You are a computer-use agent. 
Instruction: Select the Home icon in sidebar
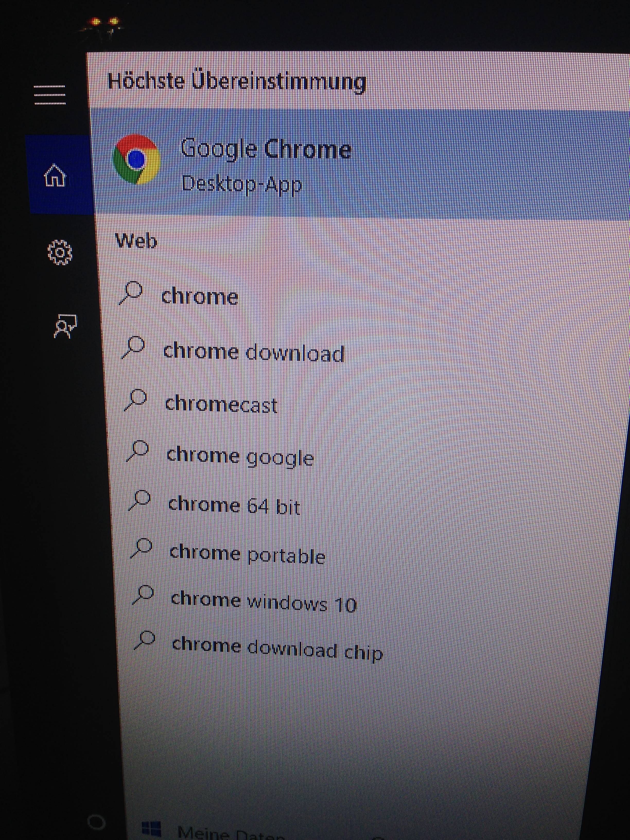tap(55, 176)
